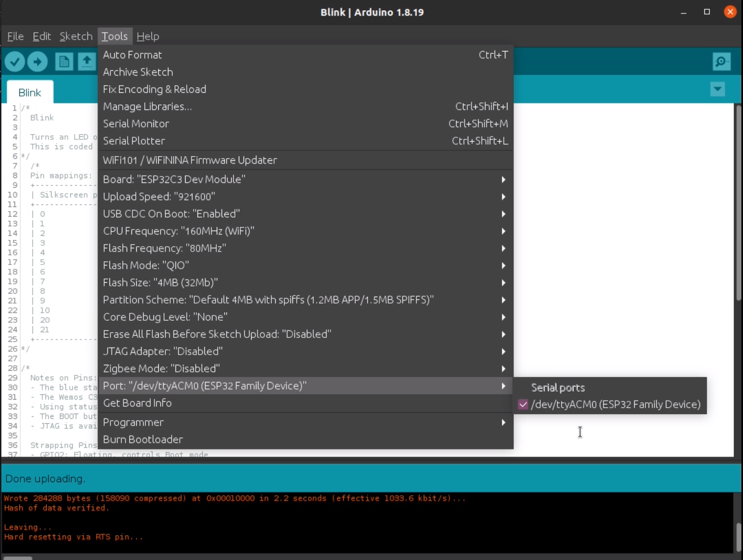743x560 pixels.
Task: Click the console output vertical scrollbar
Action: pos(738,536)
